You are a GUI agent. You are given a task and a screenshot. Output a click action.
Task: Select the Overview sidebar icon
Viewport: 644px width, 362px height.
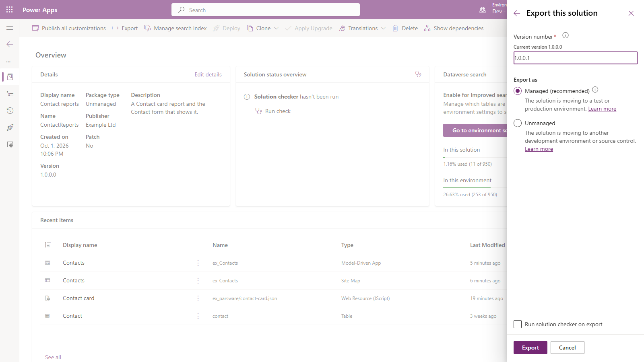coord(10,76)
